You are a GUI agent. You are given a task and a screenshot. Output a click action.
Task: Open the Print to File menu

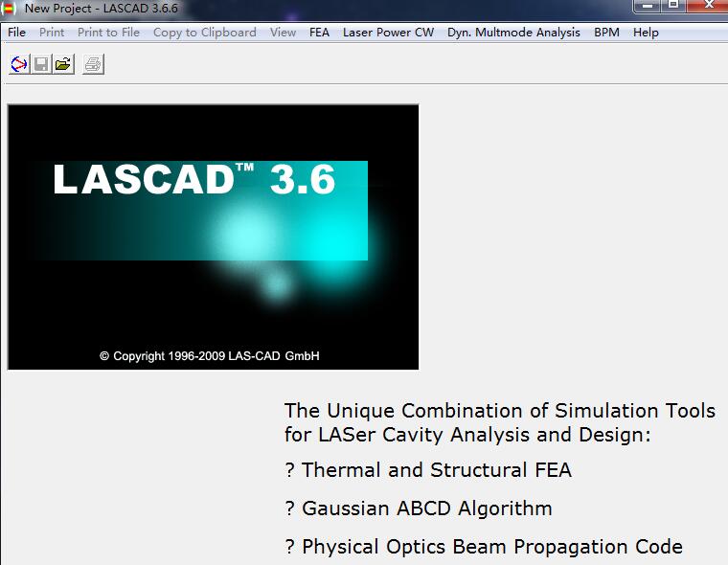(108, 33)
